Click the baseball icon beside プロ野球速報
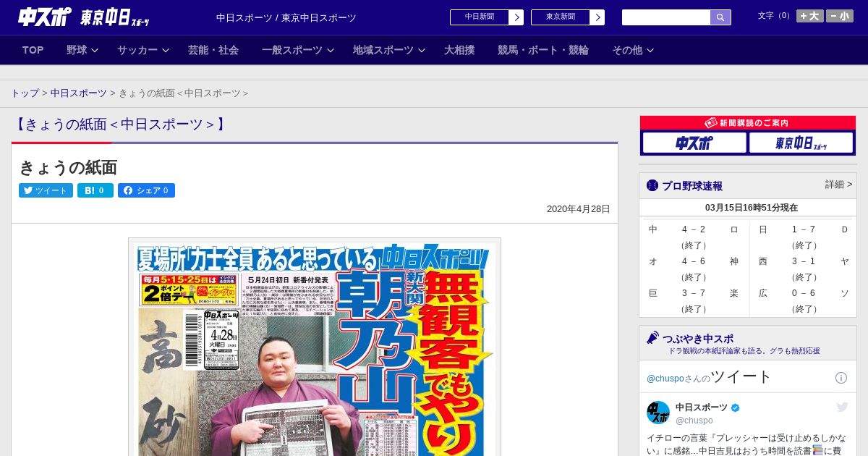This screenshot has width=868, height=456. pyautogui.click(x=652, y=185)
